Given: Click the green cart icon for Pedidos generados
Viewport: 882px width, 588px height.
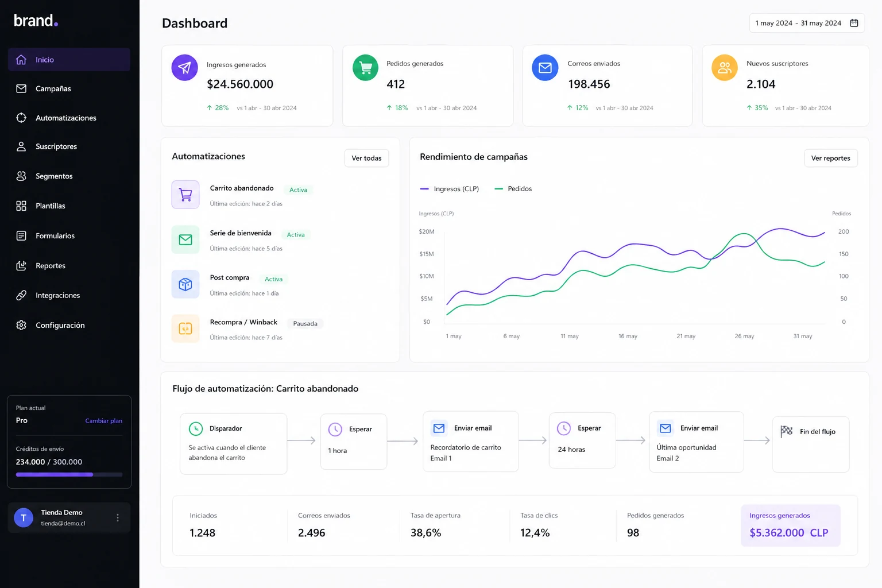Looking at the screenshot, I should pos(365,68).
